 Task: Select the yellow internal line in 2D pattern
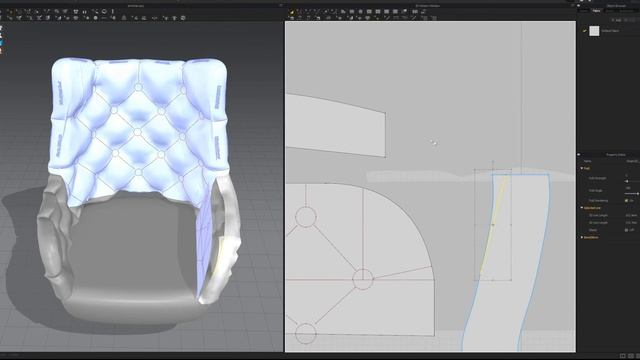coord(494,224)
